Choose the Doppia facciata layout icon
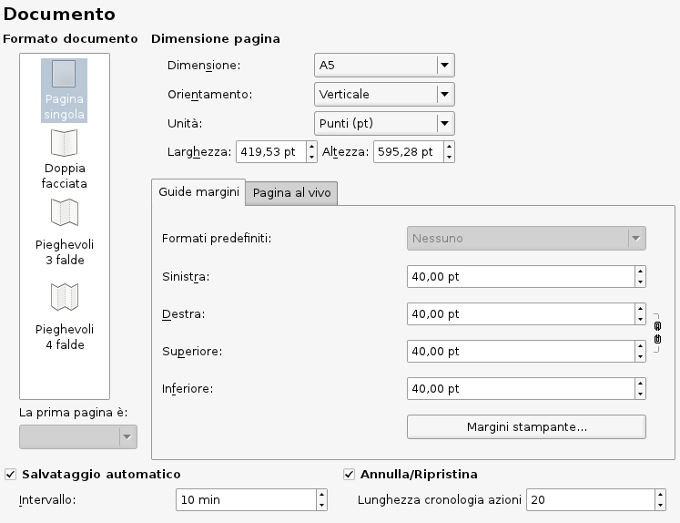Viewport: 680px width, 523px height. point(64,143)
